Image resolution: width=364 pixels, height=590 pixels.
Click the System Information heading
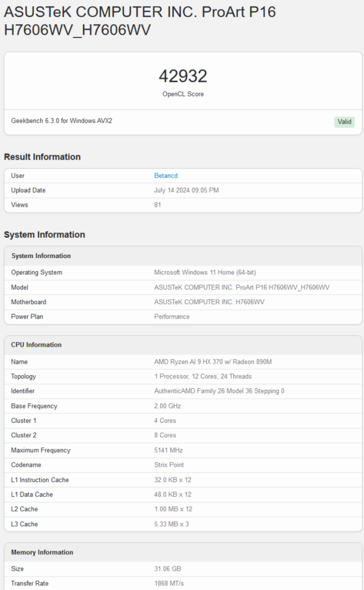click(x=45, y=235)
